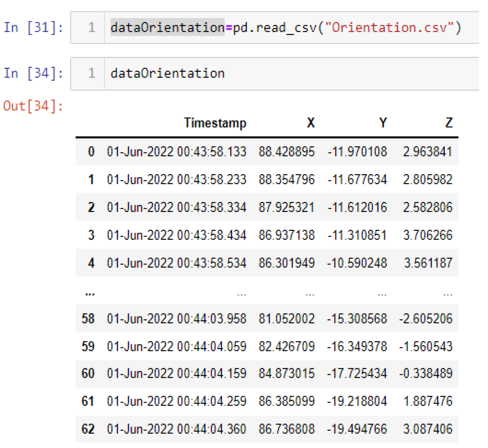This screenshot has width=488, height=448.
Task: Click the Timestamp column header
Action: click(x=215, y=123)
